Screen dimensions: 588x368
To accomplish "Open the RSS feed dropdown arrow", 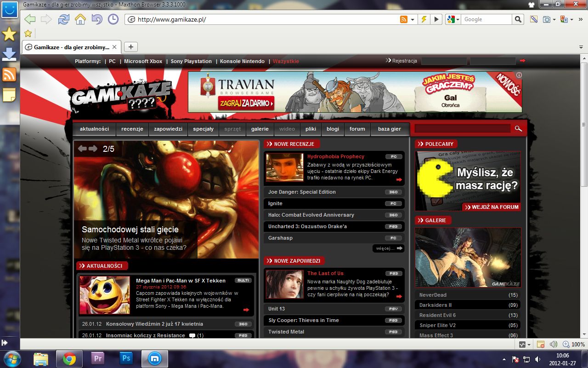I will (413, 19).
